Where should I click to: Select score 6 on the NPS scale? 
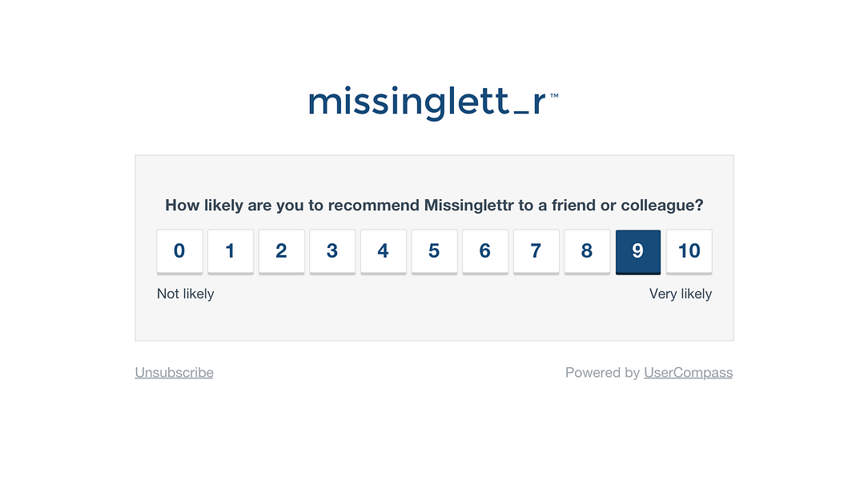pos(485,251)
